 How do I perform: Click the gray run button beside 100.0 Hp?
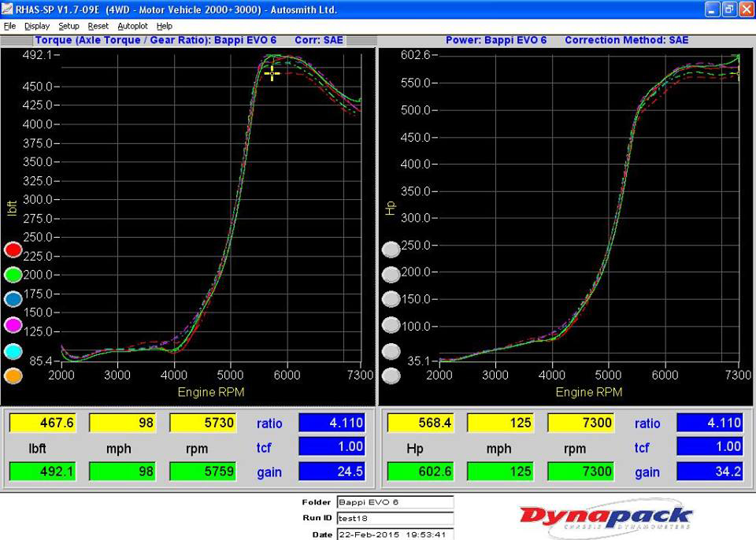pos(391,325)
